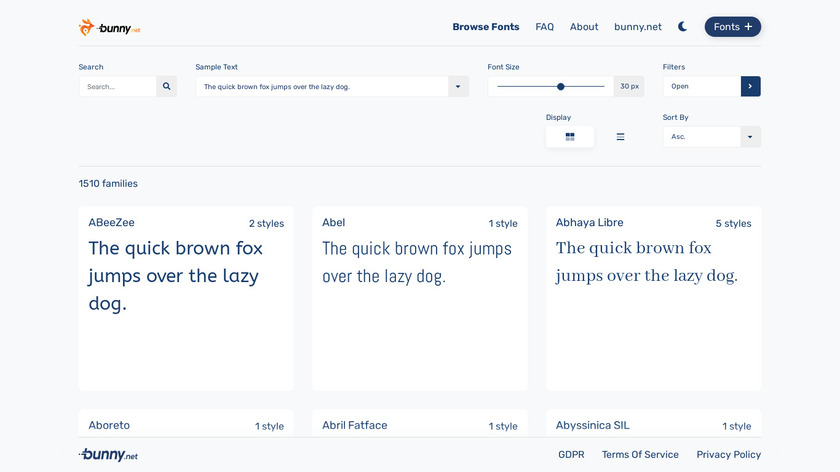Expand the sample text dropdown
The image size is (840, 472).
(458, 87)
